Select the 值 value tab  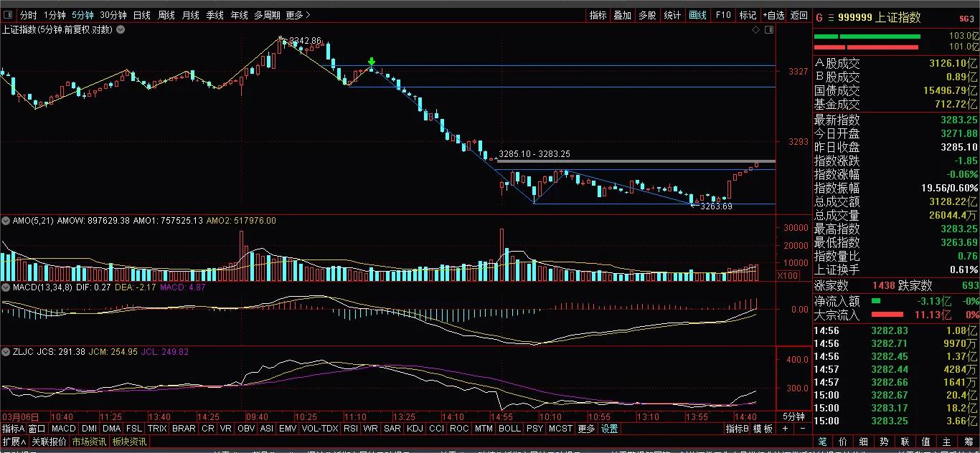click(x=926, y=442)
